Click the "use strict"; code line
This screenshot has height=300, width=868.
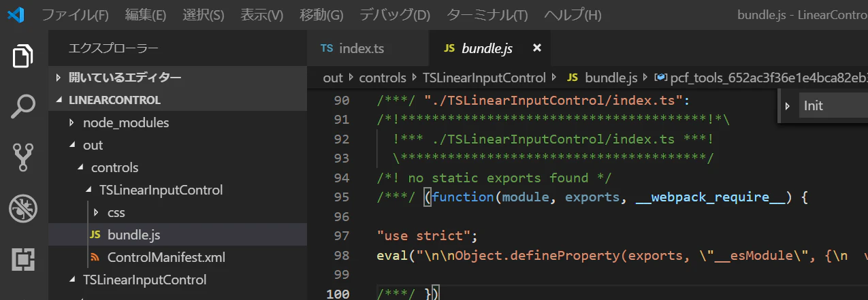pyautogui.click(x=428, y=236)
